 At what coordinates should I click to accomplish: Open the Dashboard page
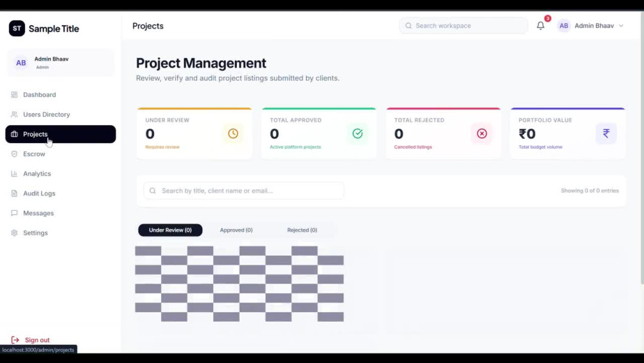click(x=61, y=95)
